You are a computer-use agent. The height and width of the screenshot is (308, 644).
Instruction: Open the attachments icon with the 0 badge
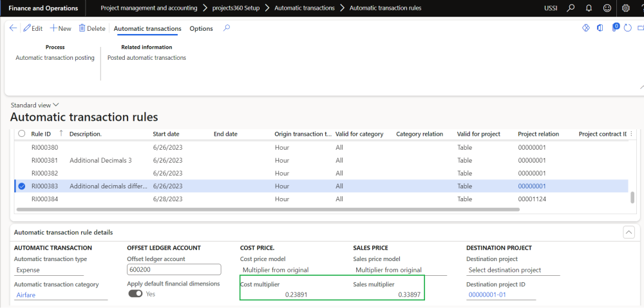click(614, 28)
